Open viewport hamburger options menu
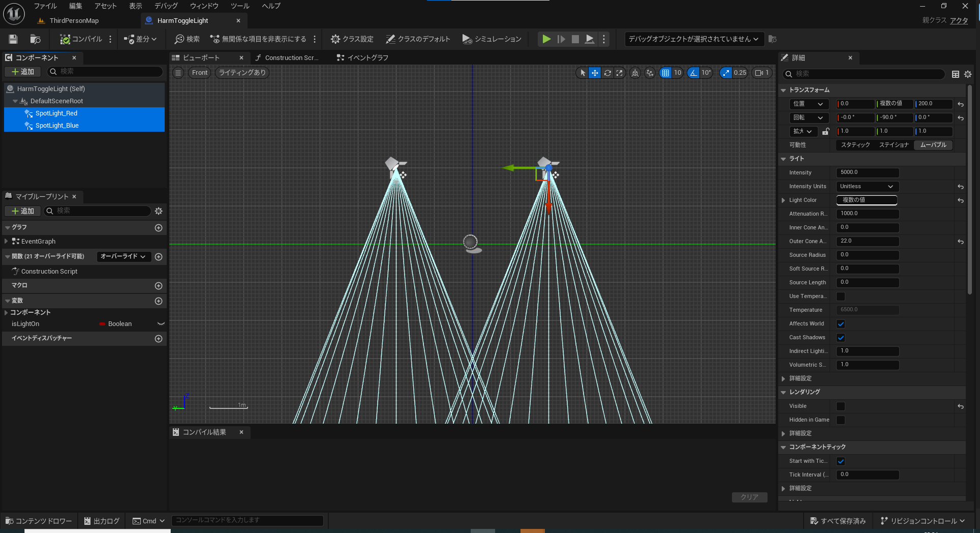This screenshot has width=980, height=533. (178, 73)
